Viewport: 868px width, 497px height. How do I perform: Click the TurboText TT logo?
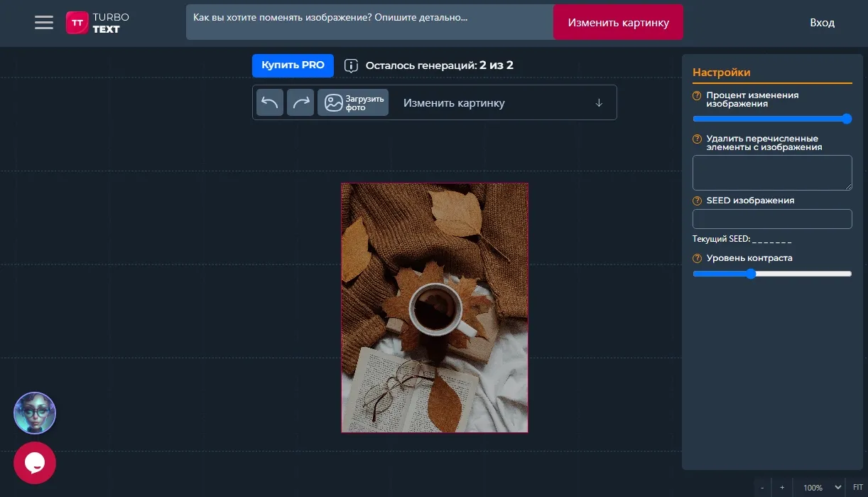tap(77, 22)
